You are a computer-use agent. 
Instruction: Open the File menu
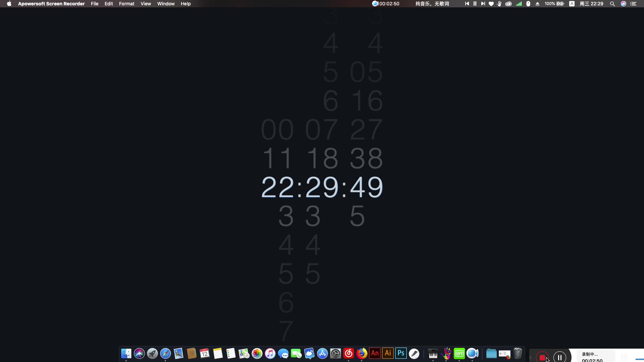(95, 4)
